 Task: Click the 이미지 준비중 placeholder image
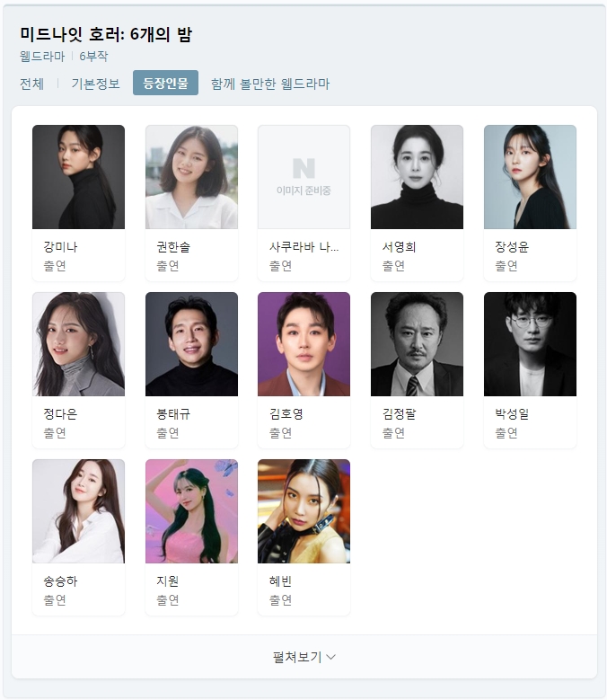click(303, 177)
